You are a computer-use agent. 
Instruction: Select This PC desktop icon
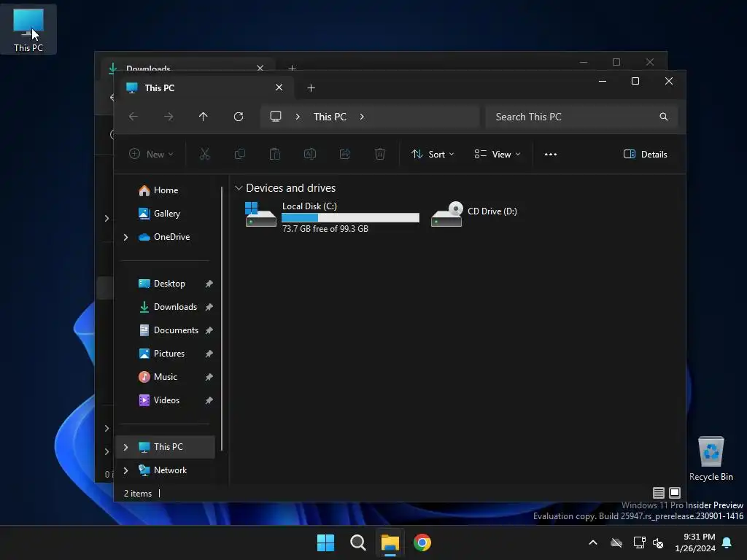pos(28,29)
